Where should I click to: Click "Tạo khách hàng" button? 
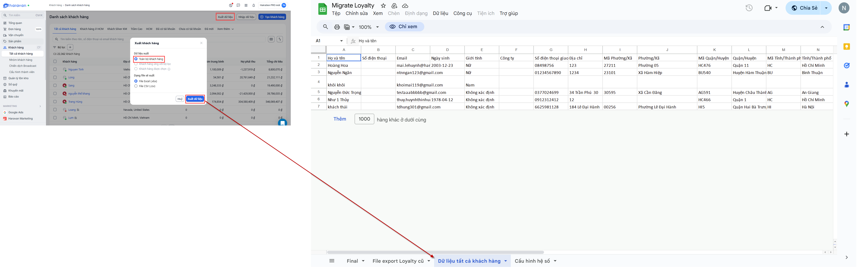pos(272,17)
